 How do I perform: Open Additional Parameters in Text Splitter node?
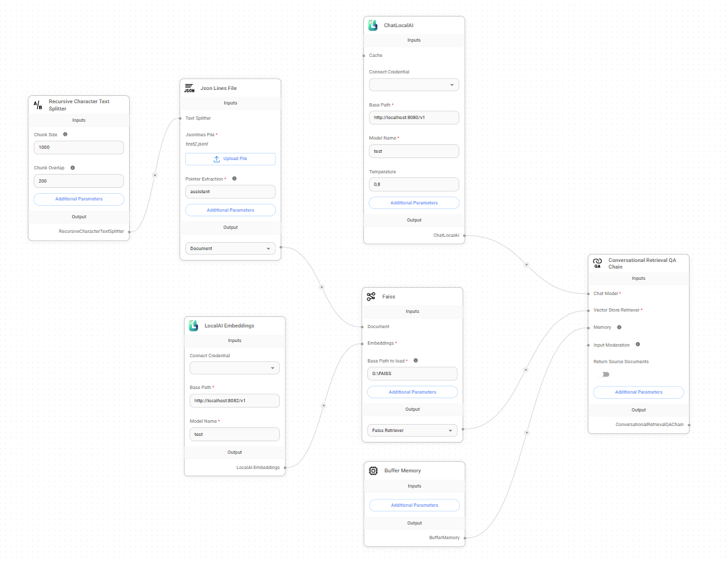[79, 199]
